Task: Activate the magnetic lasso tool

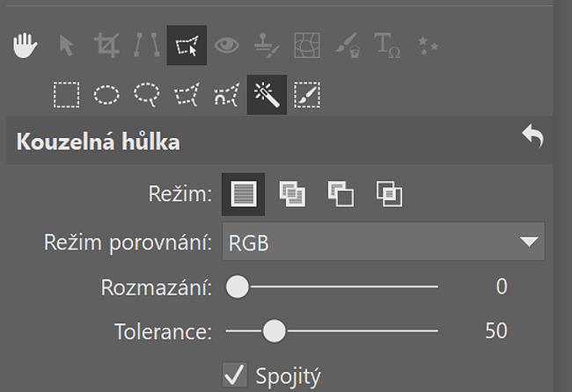Action: [227, 95]
